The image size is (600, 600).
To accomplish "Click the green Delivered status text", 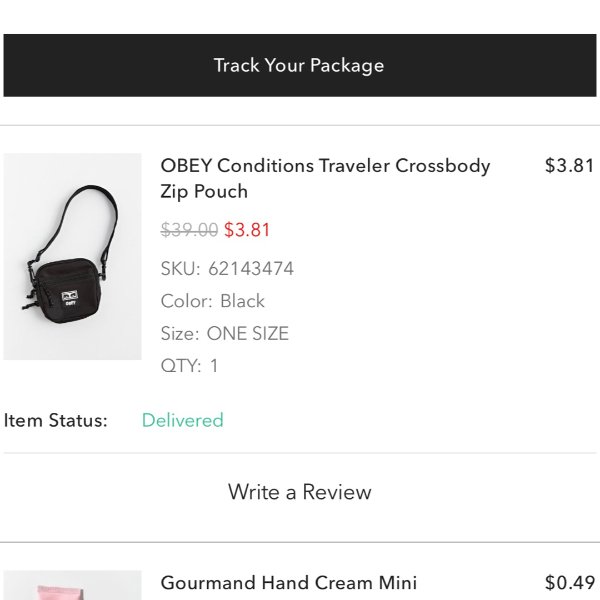I will (x=183, y=420).
